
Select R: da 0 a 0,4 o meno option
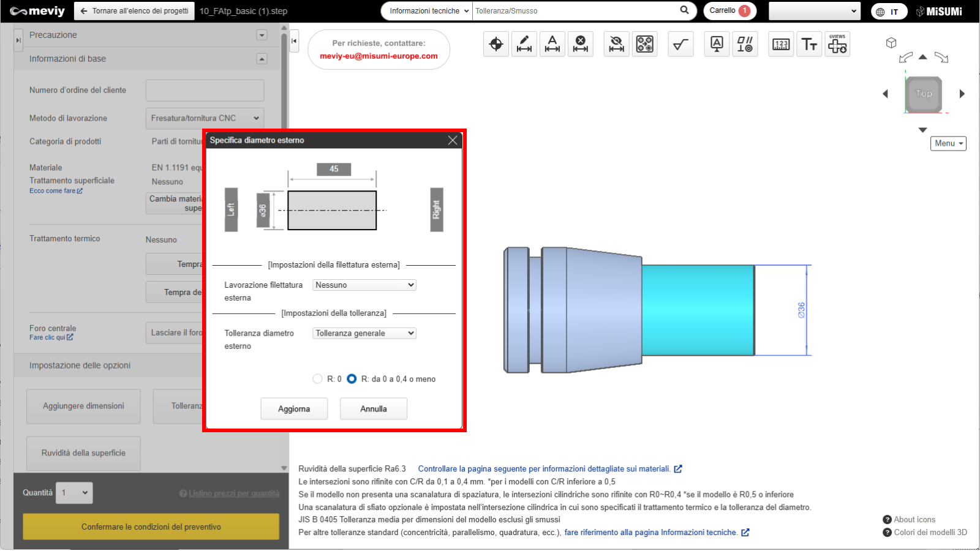tap(352, 379)
